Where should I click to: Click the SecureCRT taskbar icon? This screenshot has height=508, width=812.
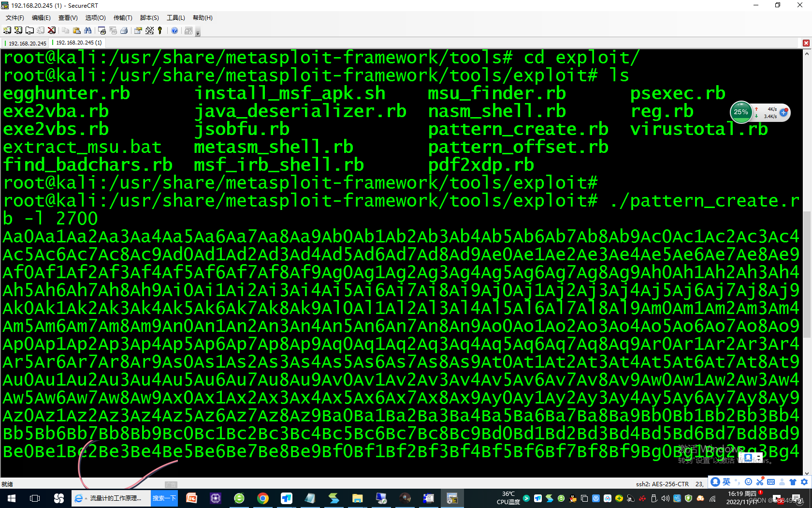click(x=452, y=498)
